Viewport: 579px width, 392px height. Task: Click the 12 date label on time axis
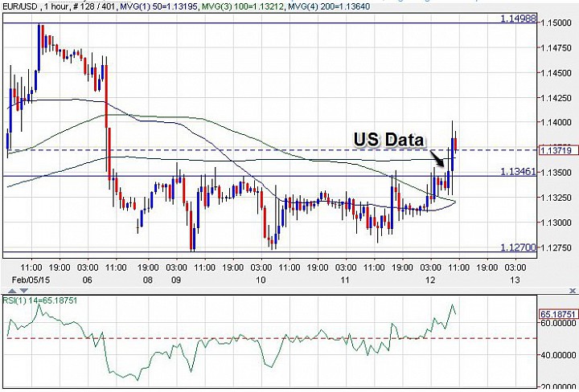pyautogui.click(x=430, y=280)
